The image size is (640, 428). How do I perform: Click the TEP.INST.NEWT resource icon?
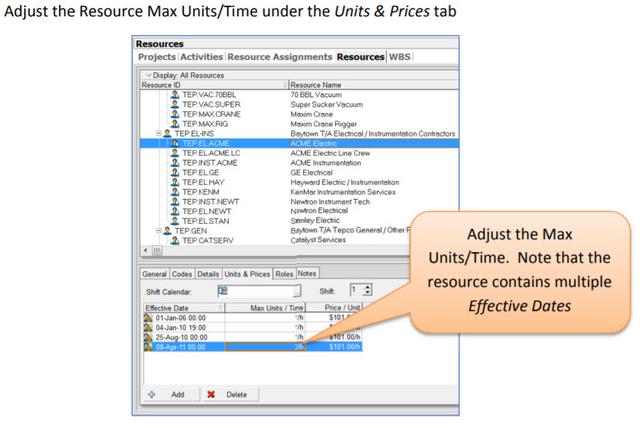(175, 202)
